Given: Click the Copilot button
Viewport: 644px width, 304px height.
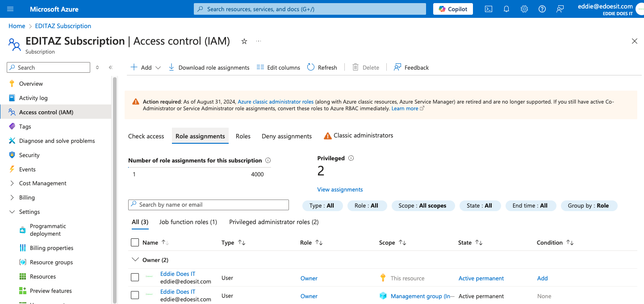Looking at the screenshot, I should pyautogui.click(x=453, y=9).
